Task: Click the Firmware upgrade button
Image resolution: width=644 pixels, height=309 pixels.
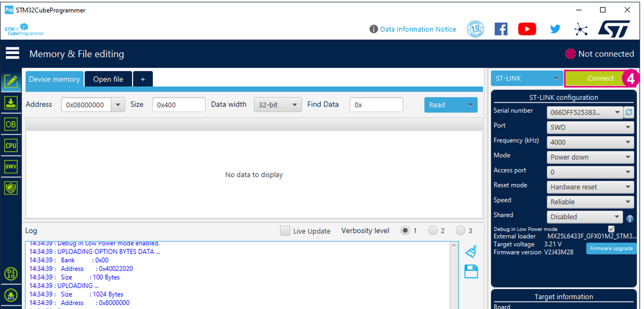Action: [611, 249]
